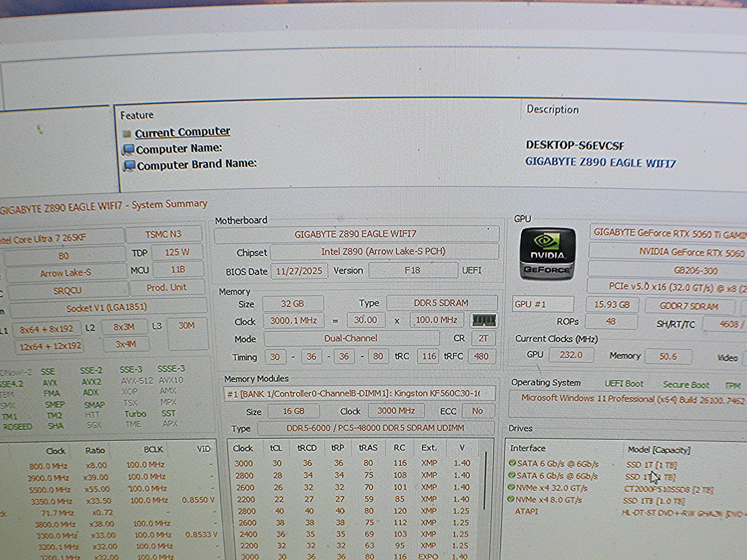Click the Chipset field Intel Z890
Image resolution: width=747 pixels, height=560 pixels.
click(384, 252)
